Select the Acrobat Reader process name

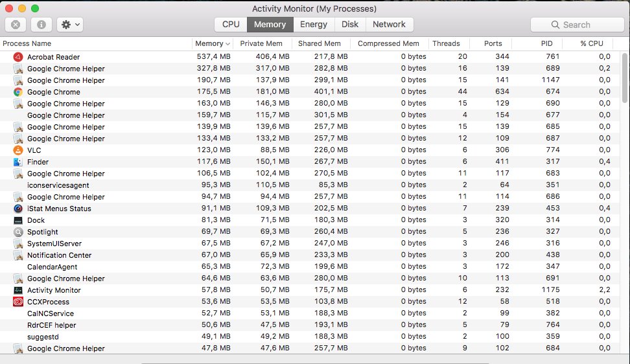(x=53, y=57)
